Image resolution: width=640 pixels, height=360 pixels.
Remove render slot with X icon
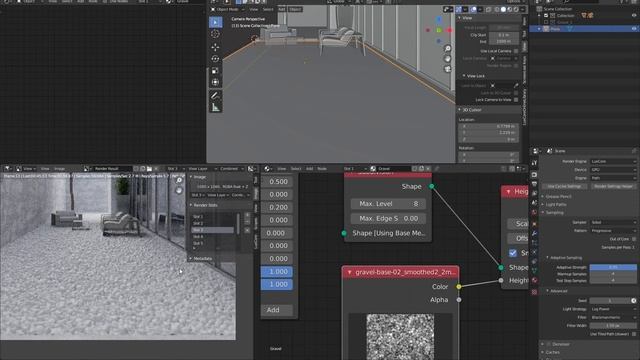pos(247,230)
